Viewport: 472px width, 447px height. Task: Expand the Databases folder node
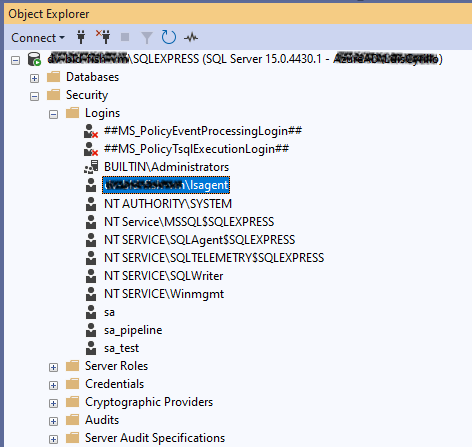(34, 78)
